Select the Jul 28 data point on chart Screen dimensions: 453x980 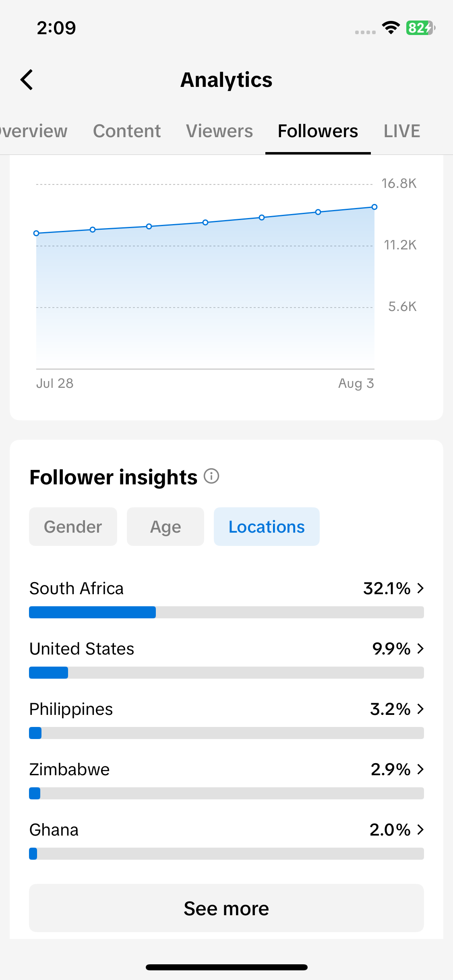click(x=36, y=233)
